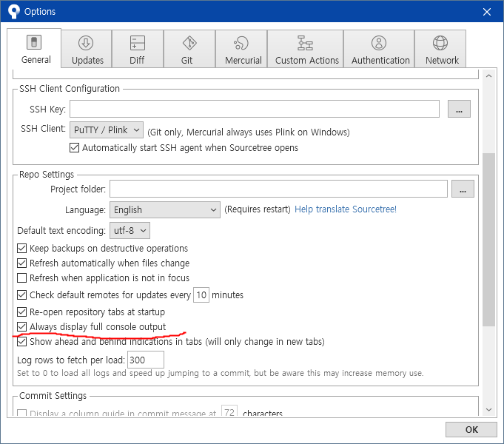Click the remotes update minutes field

pos(201,295)
